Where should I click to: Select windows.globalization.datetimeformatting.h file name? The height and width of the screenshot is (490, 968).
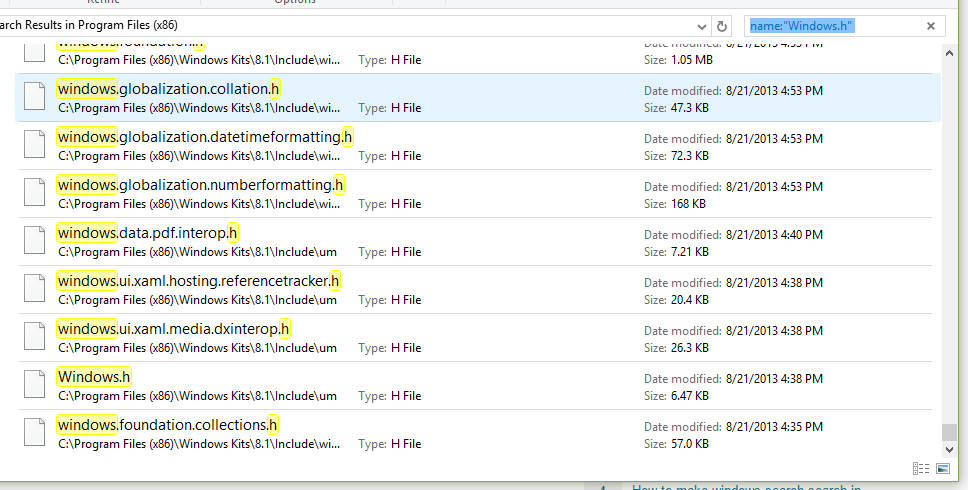205,137
